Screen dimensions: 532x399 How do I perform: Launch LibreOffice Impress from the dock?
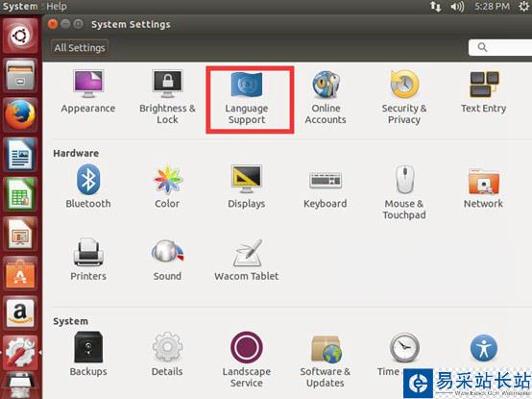(20, 234)
